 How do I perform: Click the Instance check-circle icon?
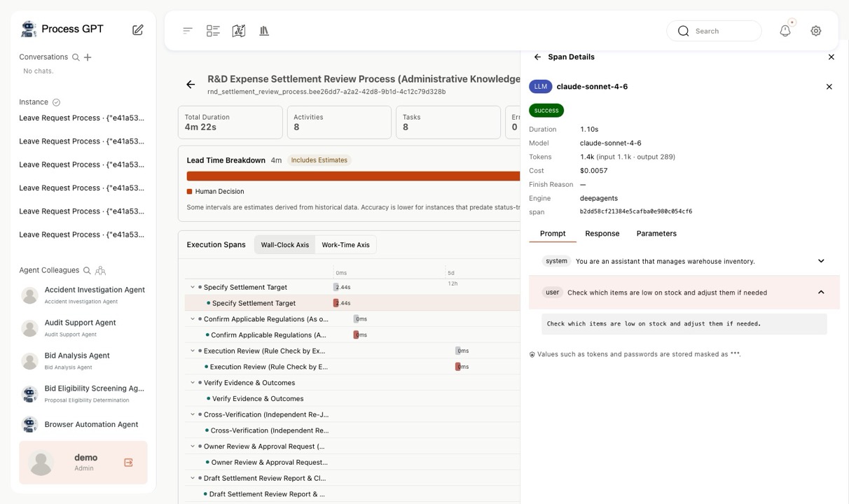pyautogui.click(x=57, y=102)
